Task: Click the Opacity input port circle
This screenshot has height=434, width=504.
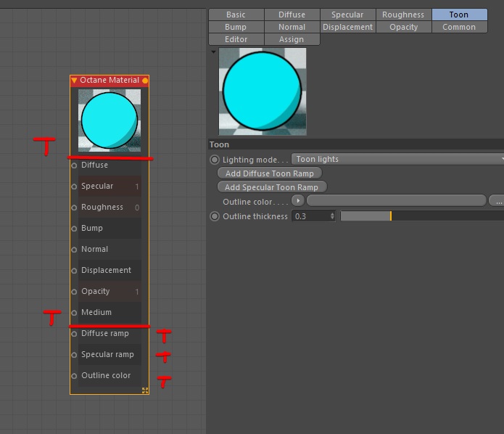Action: [x=74, y=292]
